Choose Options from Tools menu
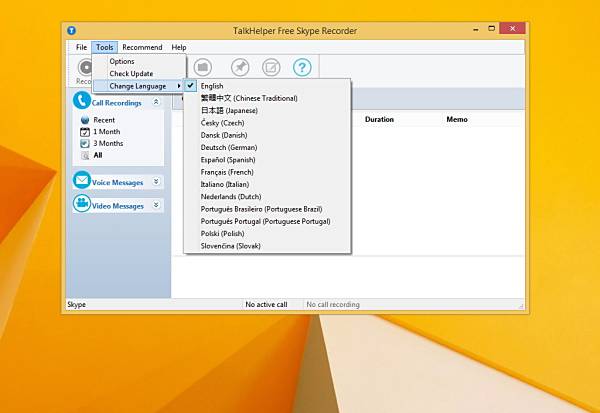Screen dimensions: 600x413 tap(139, 61)
